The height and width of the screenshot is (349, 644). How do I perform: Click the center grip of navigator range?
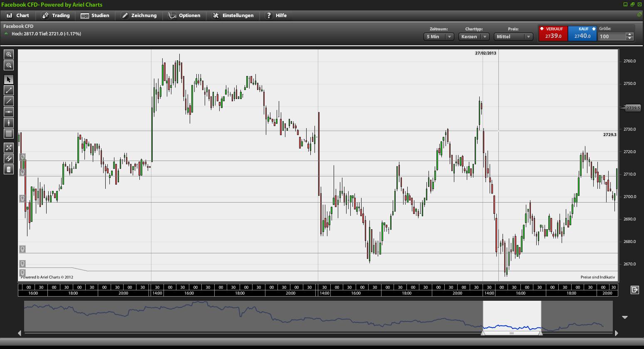[512, 333]
